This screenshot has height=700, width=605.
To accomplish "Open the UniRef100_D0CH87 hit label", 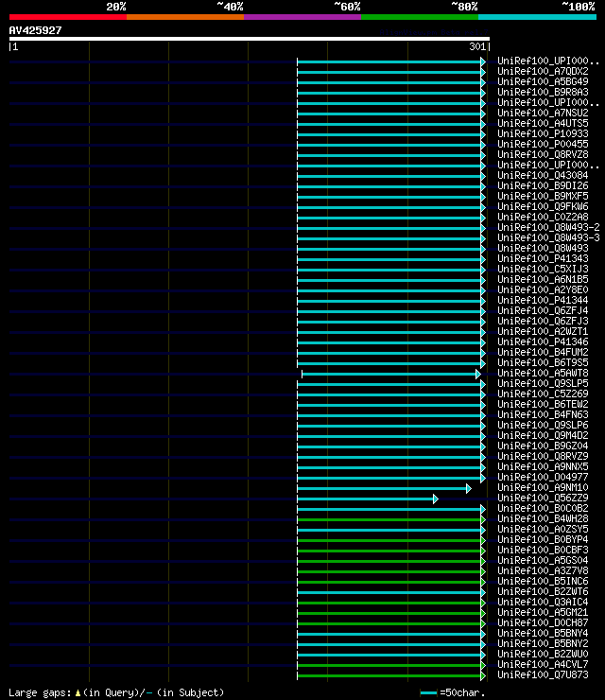I will point(543,622).
